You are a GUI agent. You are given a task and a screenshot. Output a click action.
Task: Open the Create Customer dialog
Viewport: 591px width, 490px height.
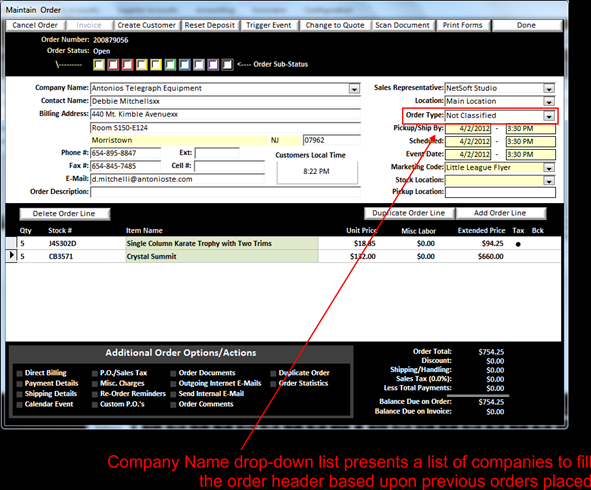(x=146, y=25)
